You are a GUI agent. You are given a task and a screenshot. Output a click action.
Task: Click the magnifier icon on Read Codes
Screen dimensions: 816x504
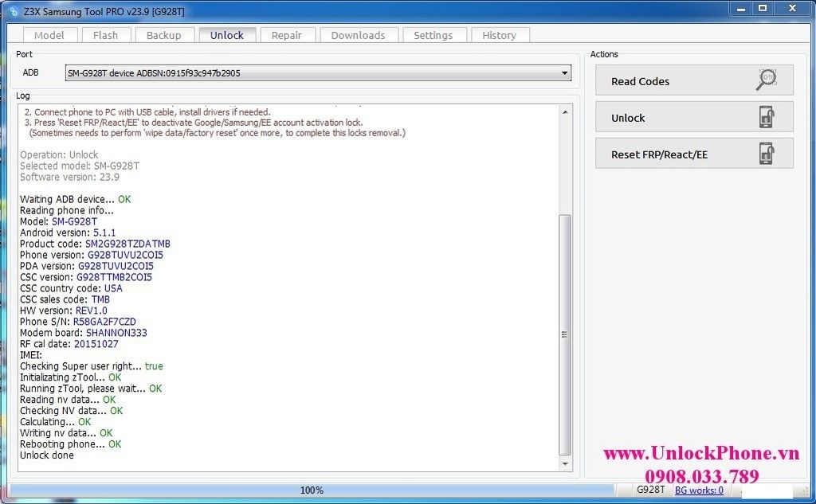click(766, 80)
